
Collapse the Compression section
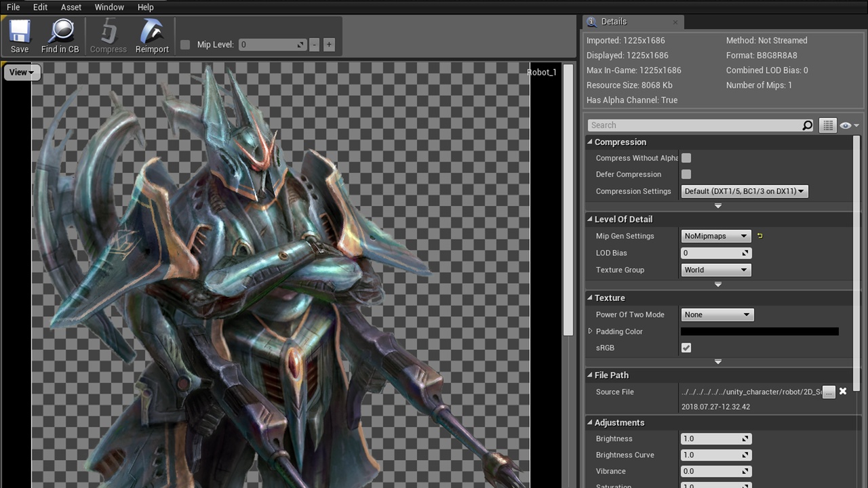tap(590, 142)
